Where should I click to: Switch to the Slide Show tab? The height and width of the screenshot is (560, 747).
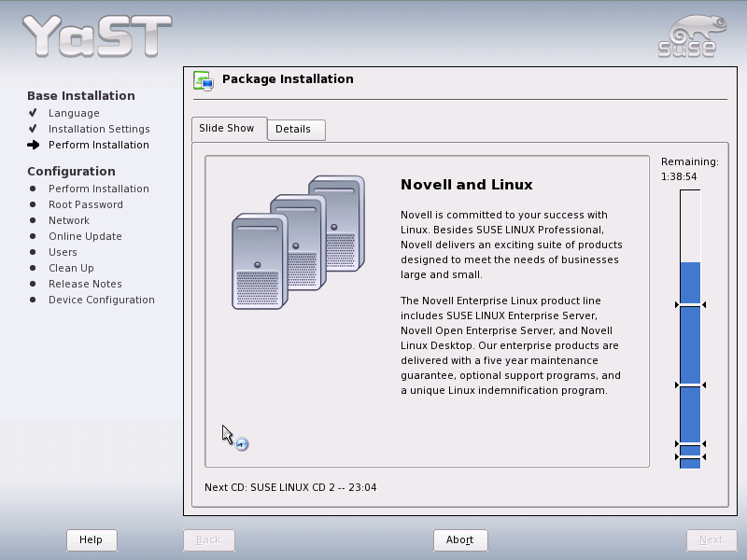(229, 129)
